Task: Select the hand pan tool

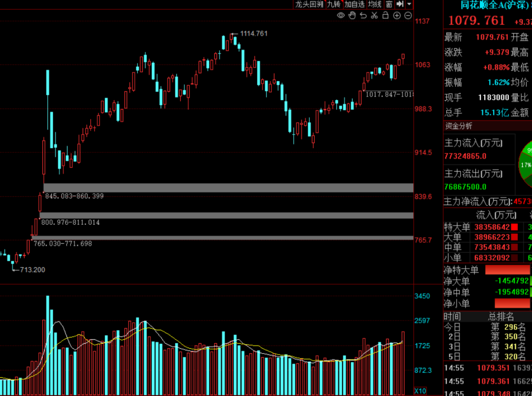Action: coord(352,16)
